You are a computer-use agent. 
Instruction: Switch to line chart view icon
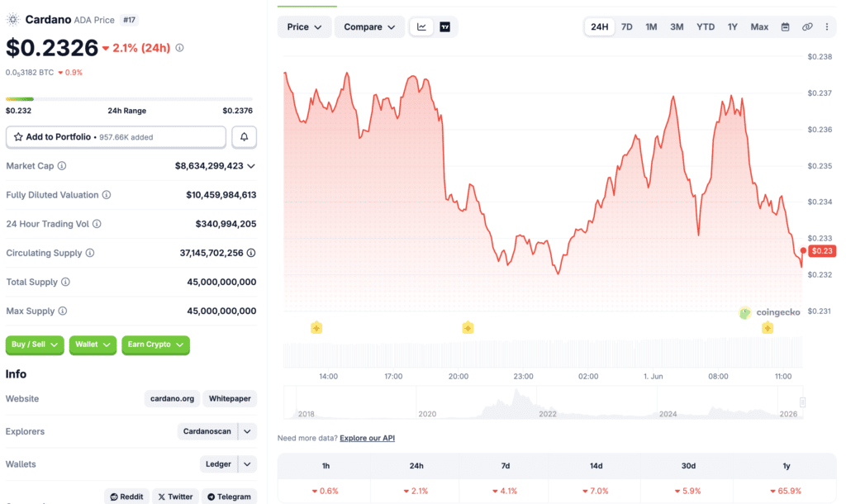pos(421,27)
